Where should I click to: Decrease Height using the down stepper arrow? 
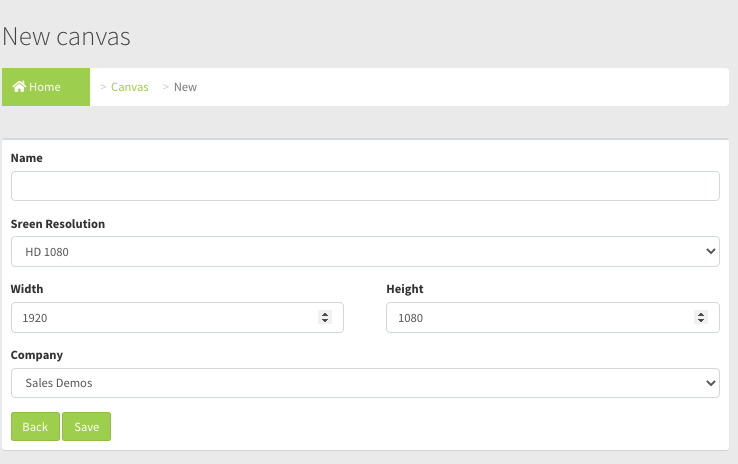point(700,322)
